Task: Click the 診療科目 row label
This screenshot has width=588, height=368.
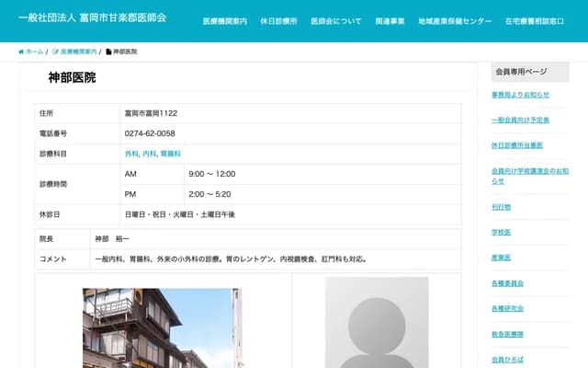Action: (53, 154)
